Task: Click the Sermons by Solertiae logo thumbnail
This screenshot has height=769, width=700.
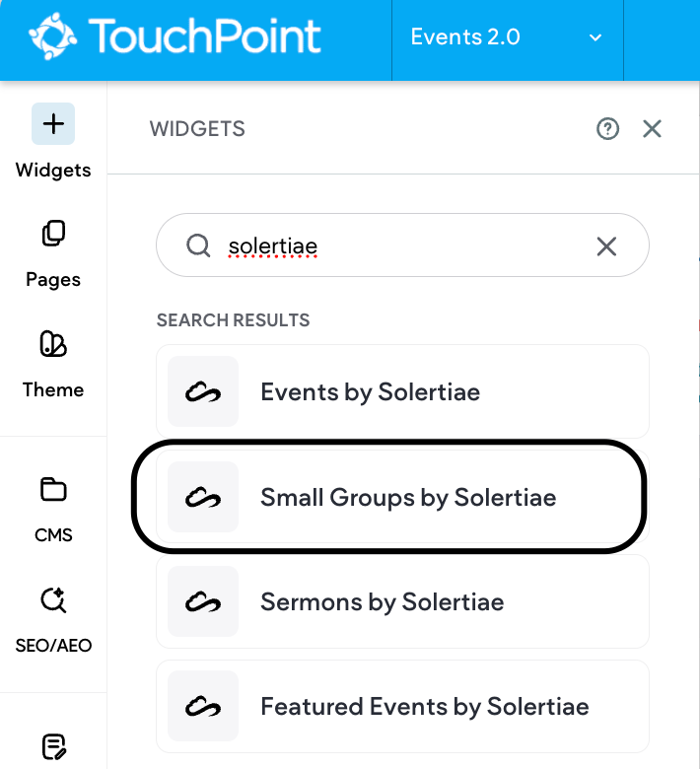Action: coord(203,601)
